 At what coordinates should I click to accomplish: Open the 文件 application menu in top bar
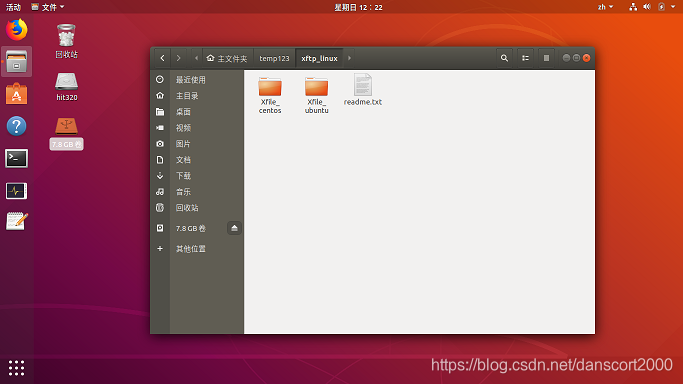point(48,7)
